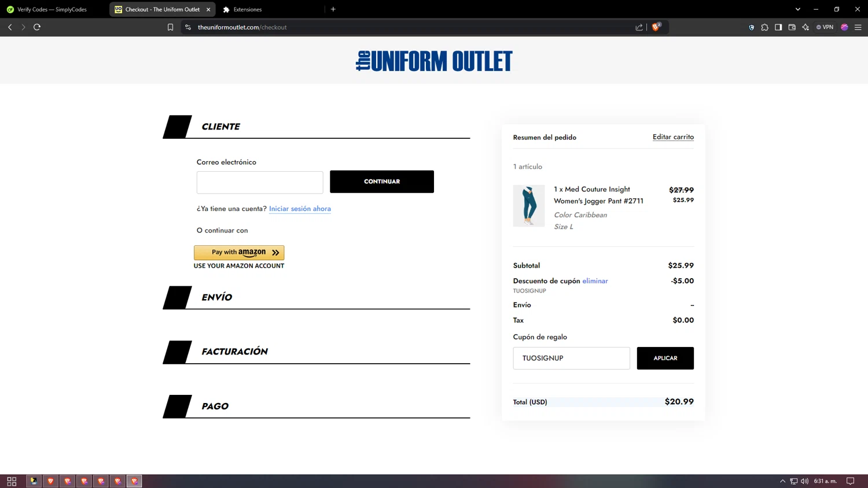Apply coupon with the APLICAR button
The width and height of the screenshot is (868, 488).
[665, 358]
